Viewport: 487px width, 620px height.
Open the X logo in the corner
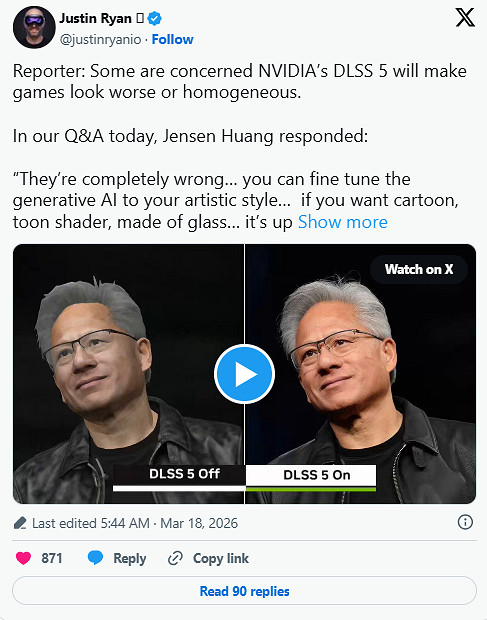[x=465, y=18]
